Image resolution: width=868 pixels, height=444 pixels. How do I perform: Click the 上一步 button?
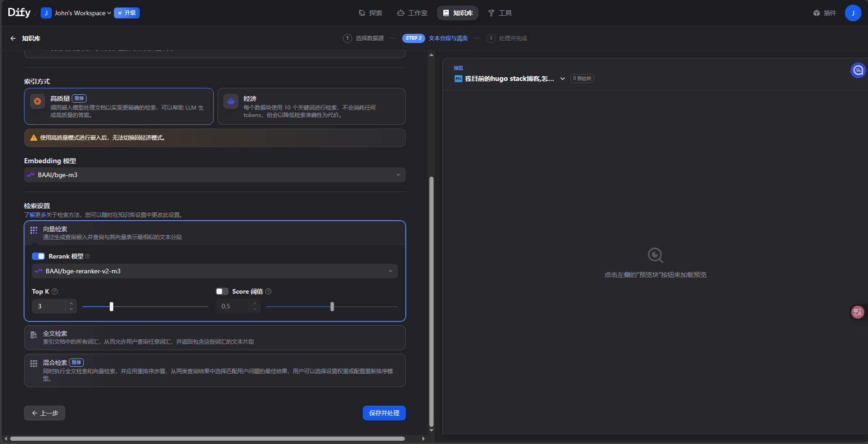click(x=44, y=413)
